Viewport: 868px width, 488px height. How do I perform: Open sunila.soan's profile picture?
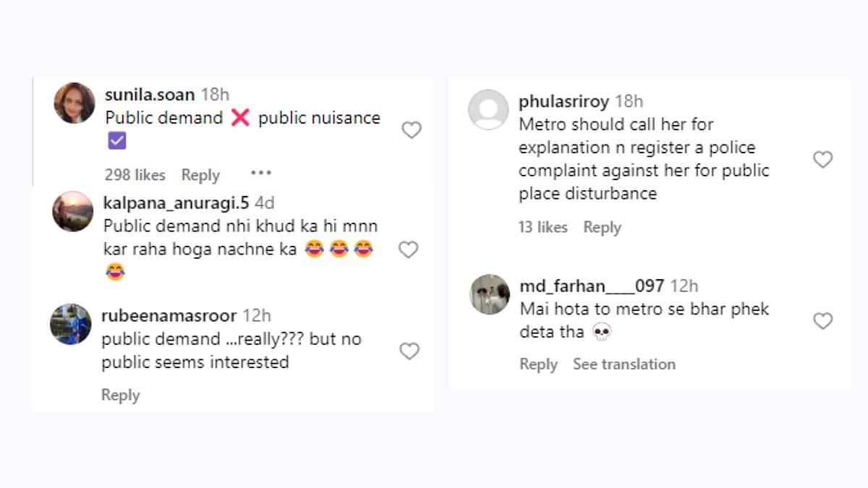[x=74, y=103]
